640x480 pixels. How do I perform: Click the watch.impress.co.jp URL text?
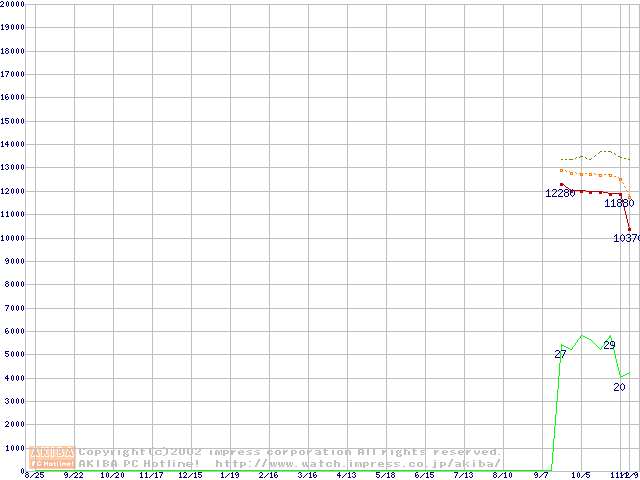(x=357, y=463)
